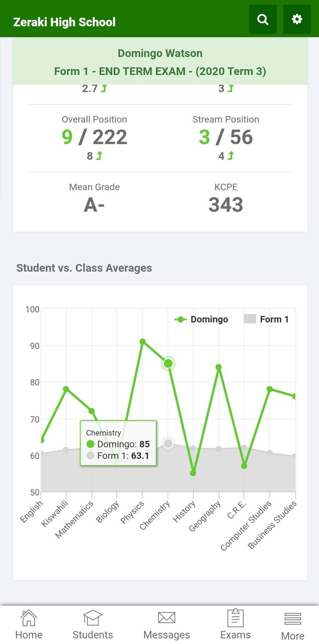The image size is (319, 644).
Task: Click Form 1 grey Chemistry average point
Action: pyautogui.click(x=168, y=444)
